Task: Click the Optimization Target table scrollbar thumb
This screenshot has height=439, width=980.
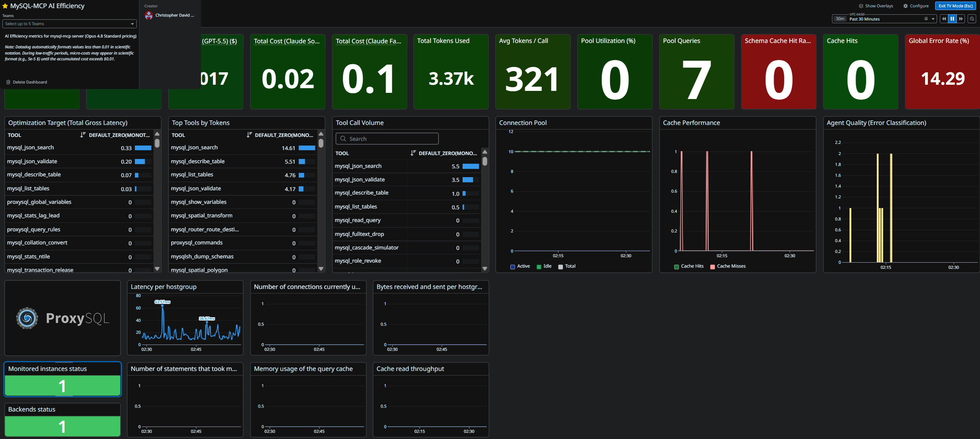Action: 157,143
